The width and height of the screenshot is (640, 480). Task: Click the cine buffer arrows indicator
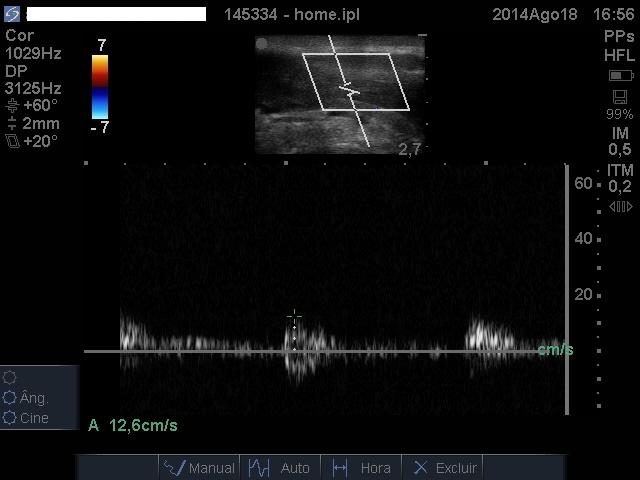[x=620, y=207]
